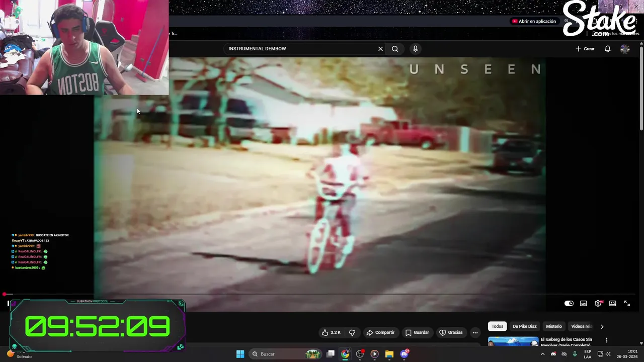Open the El Iceberg video thumbnail

pyautogui.click(x=513, y=341)
